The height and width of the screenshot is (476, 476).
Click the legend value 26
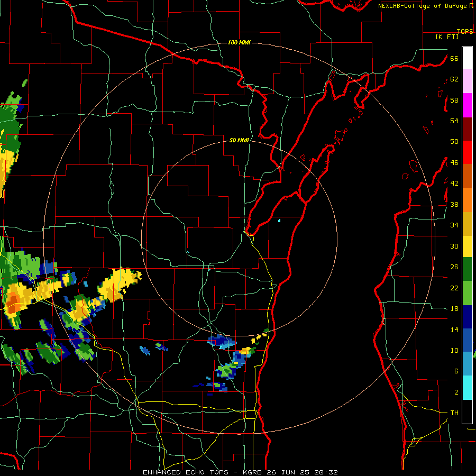click(454, 267)
